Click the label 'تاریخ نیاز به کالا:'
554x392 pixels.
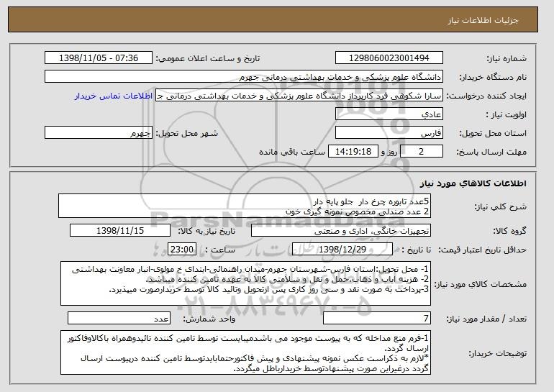(x=206, y=231)
